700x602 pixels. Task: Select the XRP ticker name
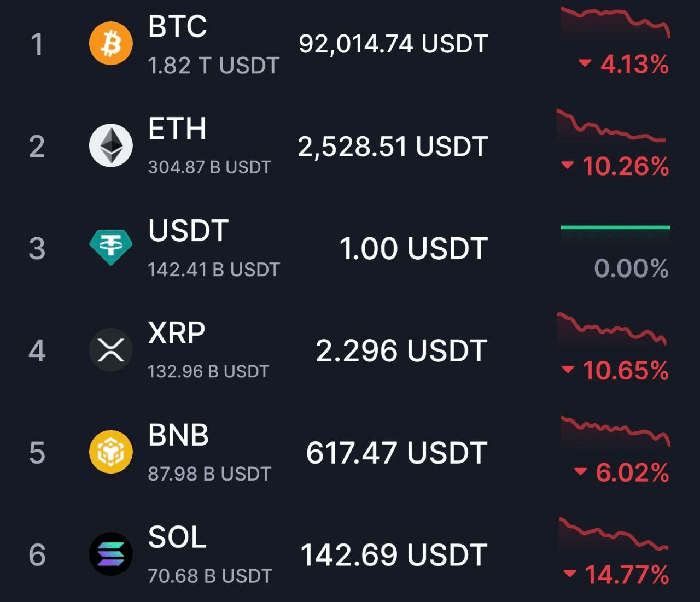(177, 332)
